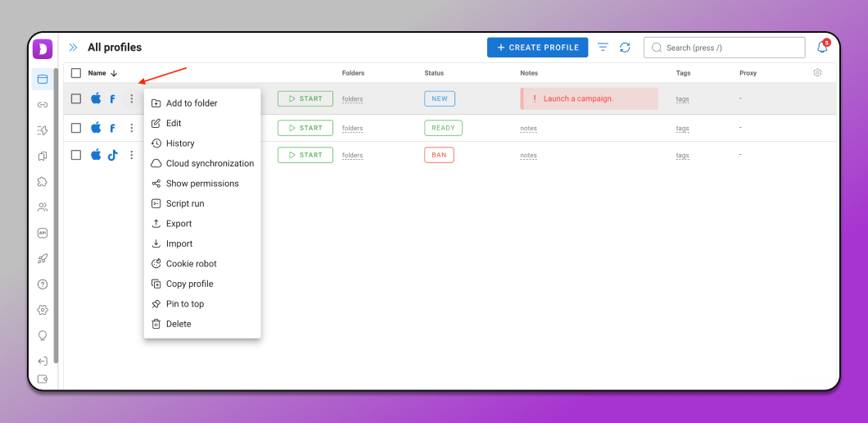
Task: Open the notifications bell icon
Action: click(x=823, y=47)
